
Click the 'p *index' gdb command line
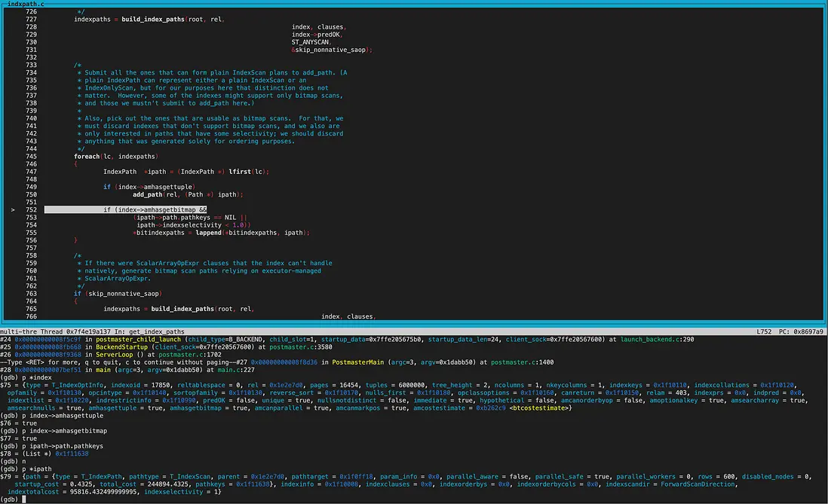24,377
